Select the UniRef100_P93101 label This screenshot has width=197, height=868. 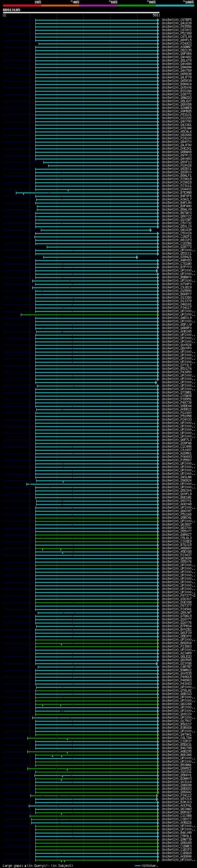point(176,115)
